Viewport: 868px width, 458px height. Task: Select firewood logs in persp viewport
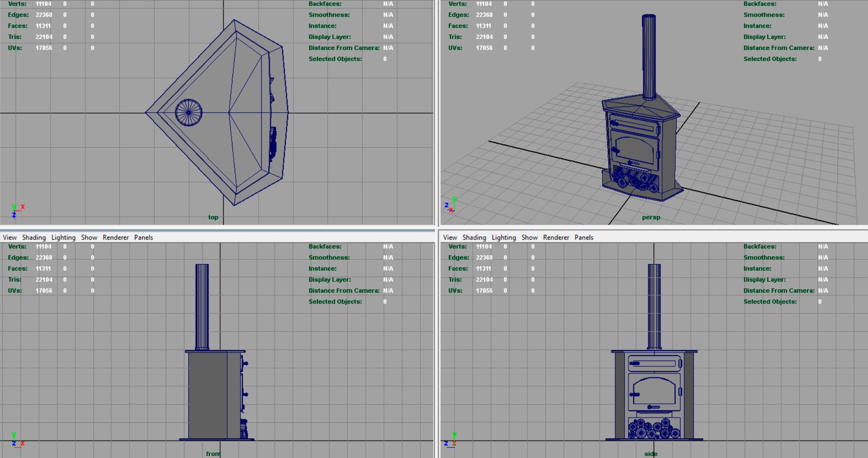coord(635,179)
